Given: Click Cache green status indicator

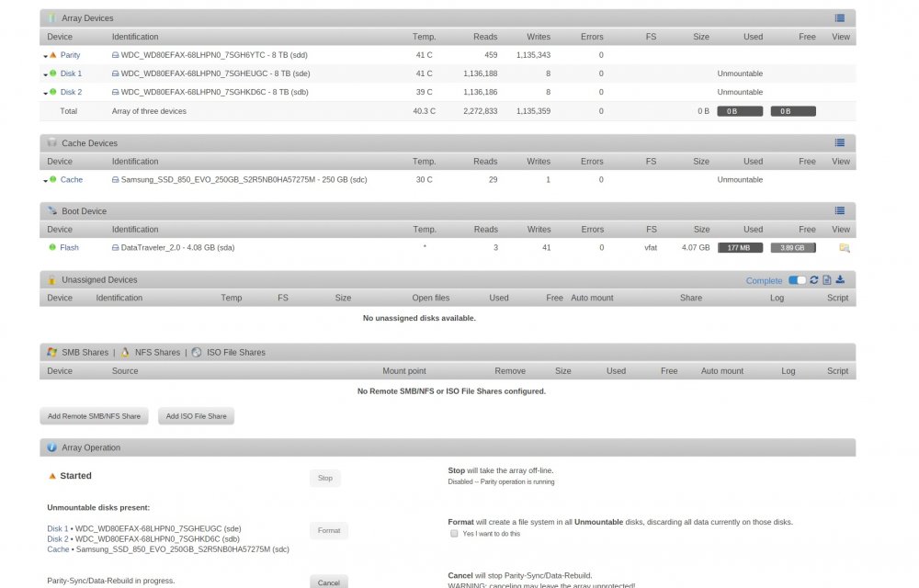Looking at the screenshot, I should (x=52, y=179).
